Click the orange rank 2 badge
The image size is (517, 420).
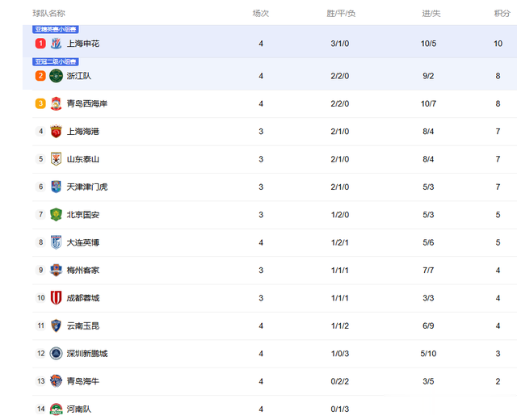(x=40, y=76)
